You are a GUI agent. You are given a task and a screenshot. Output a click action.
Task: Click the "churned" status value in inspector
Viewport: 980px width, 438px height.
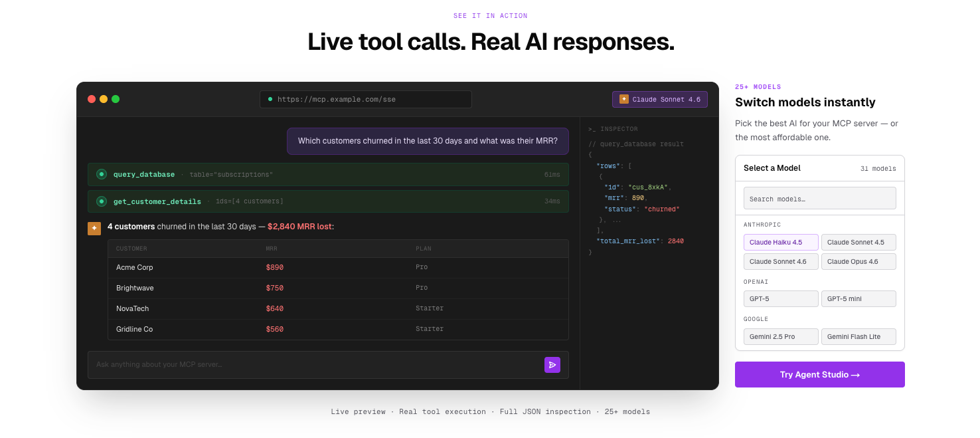coord(662,209)
